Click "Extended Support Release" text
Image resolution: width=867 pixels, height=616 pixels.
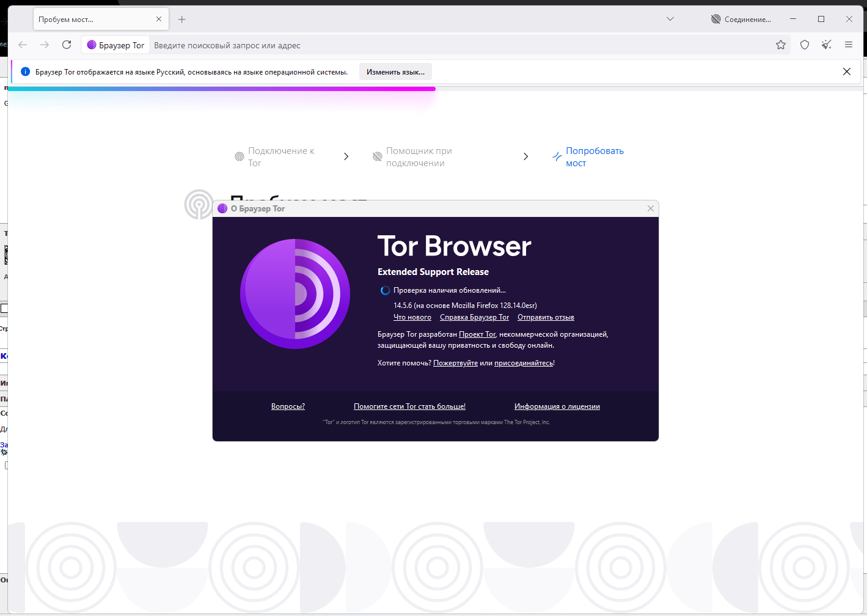[433, 272]
